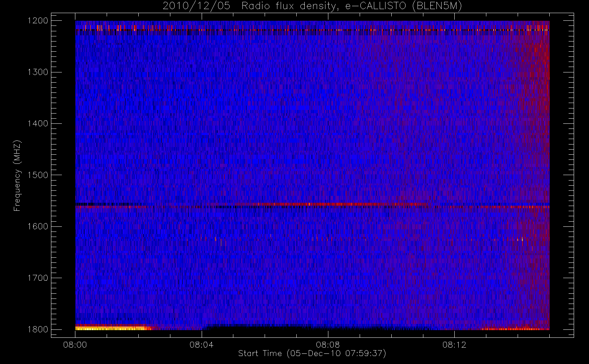
Task: Select the 1500 frequency tick label
Action: pos(38,175)
